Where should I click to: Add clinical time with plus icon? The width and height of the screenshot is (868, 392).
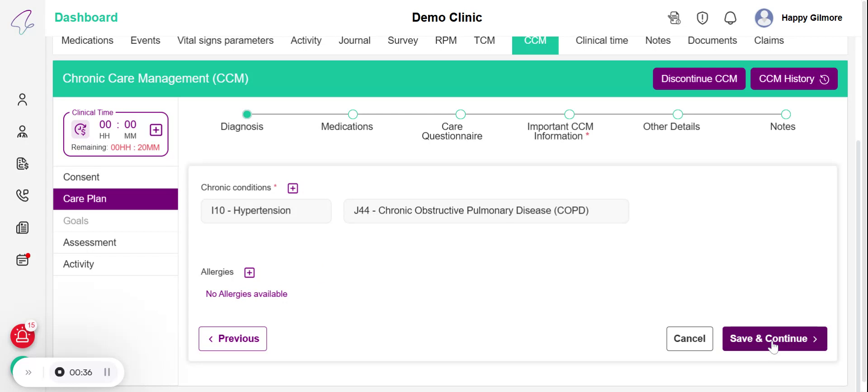[x=156, y=130]
